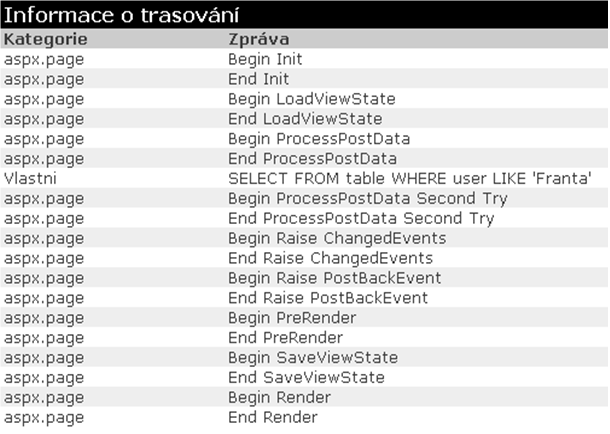Click the Begin Init message row
Image resolution: width=610 pixels, height=434 pixels.
(304, 59)
